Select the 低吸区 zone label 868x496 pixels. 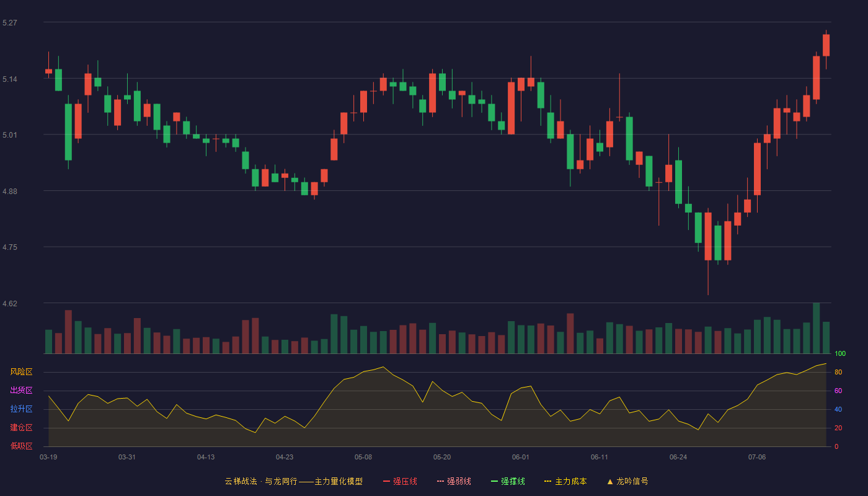[21, 446]
